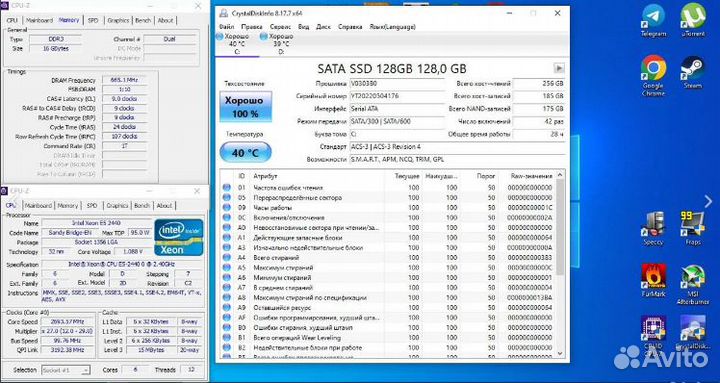Screen dimensions: 720x383
Task: Open Telegram desktop shortcut
Action: pyautogui.click(x=653, y=20)
